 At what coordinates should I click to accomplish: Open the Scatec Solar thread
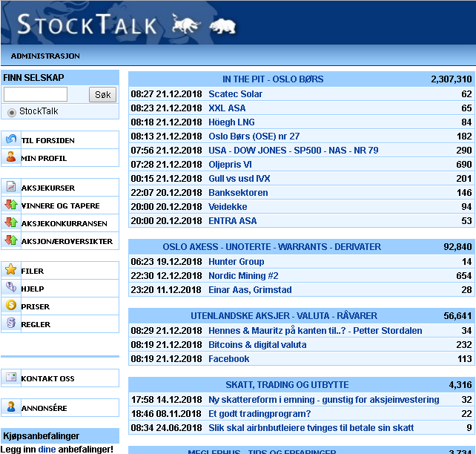235,94
